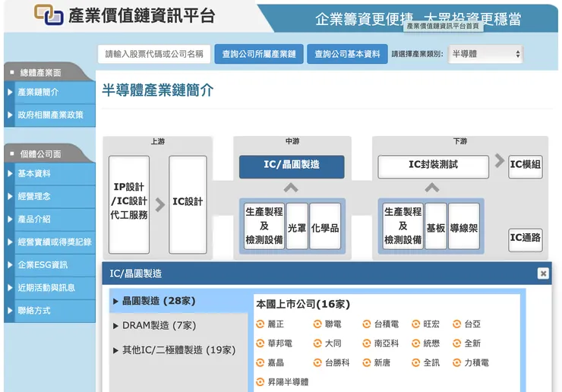Click 查詢公司基本資料 button
Viewport: 562px width, 392px height.
pos(347,54)
